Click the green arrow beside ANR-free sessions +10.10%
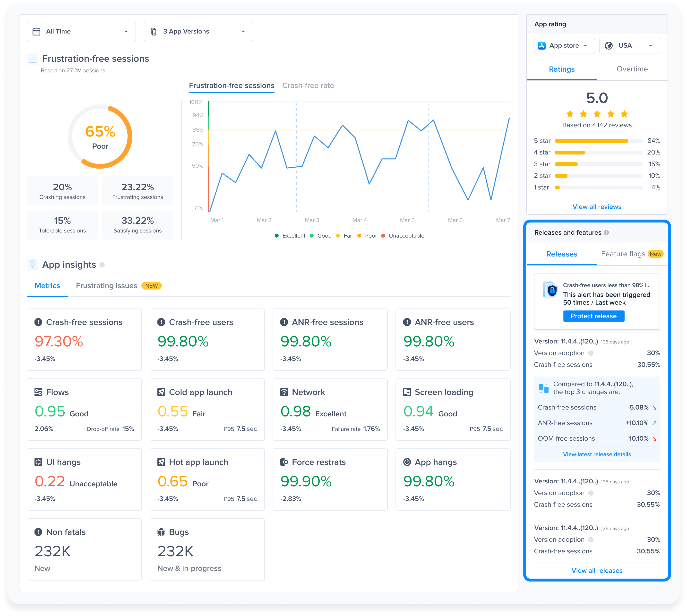The height and width of the screenshot is (616, 687). coord(654,423)
